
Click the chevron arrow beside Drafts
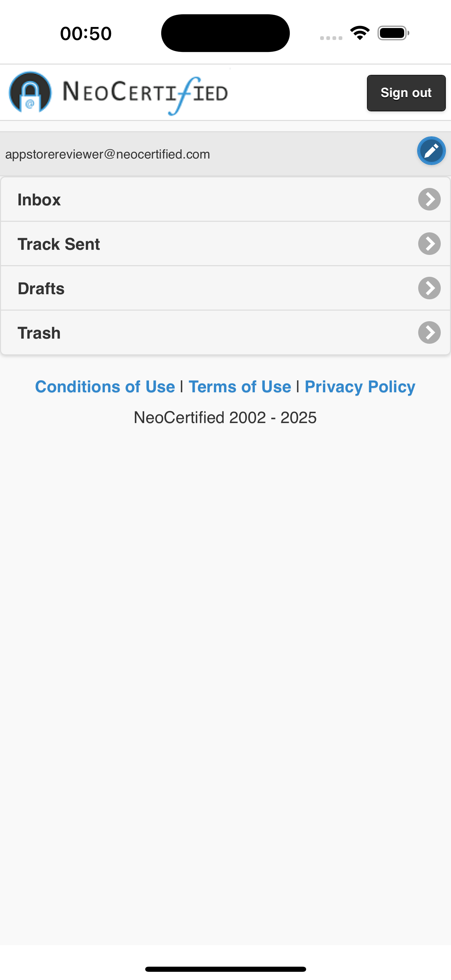click(429, 288)
